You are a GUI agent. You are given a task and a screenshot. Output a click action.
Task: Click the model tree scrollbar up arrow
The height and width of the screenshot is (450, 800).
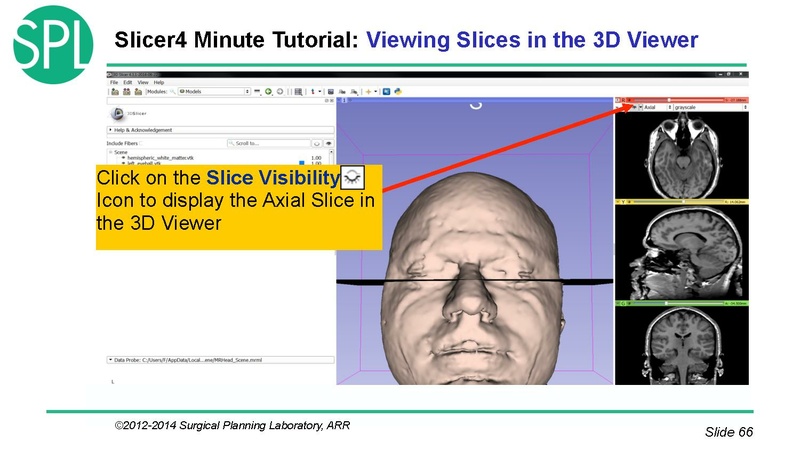(x=332, y=152)
